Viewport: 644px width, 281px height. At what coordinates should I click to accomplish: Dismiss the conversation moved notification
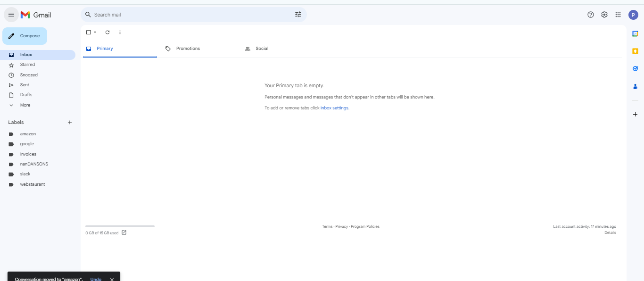click(x=112, y=279)
